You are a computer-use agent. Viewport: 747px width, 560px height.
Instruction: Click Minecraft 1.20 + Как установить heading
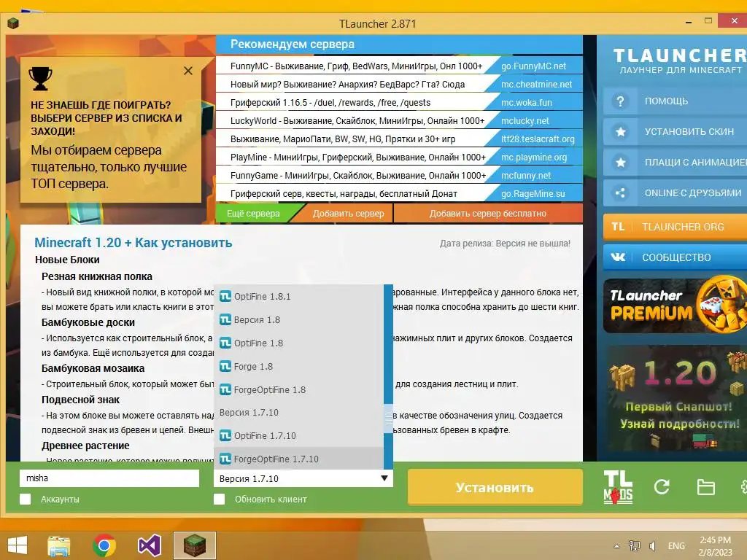point(133,242)
